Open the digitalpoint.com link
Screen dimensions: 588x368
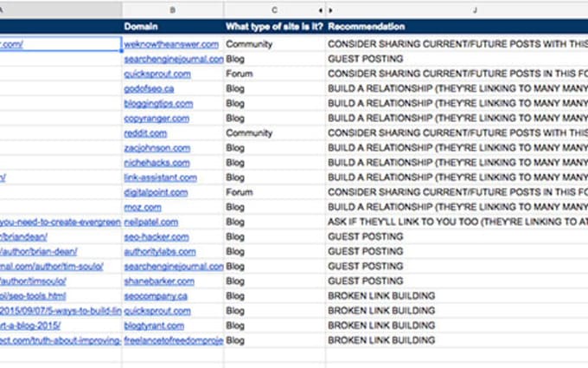click(x=156, y=192)
